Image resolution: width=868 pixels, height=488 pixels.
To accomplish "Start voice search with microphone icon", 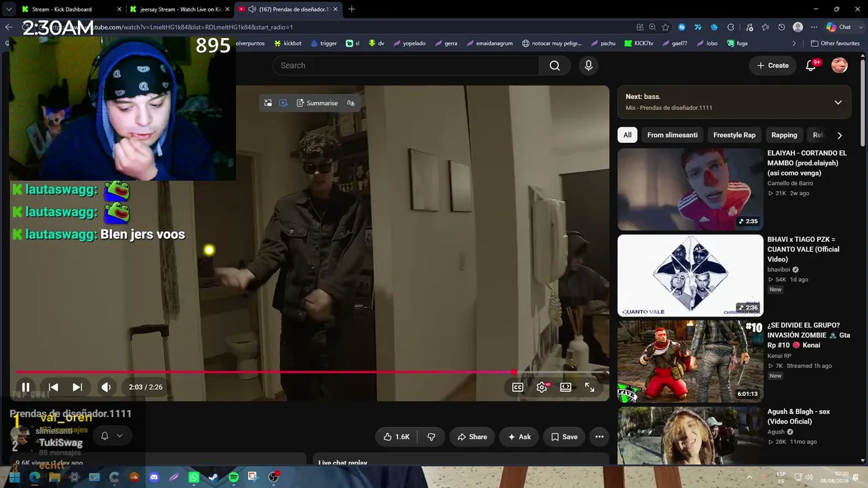I will click(589, 65).
